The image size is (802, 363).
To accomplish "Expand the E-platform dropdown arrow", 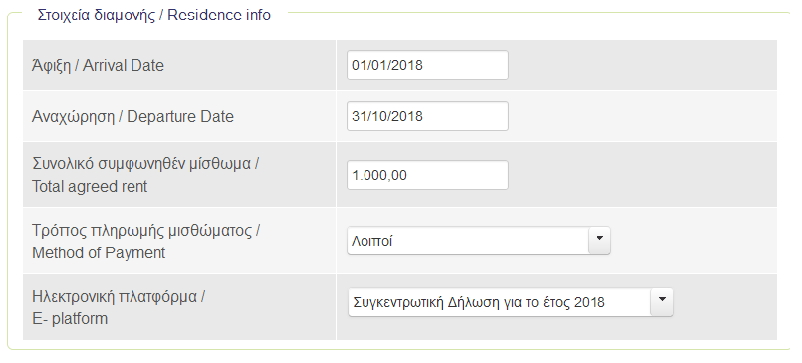I will click(662, 302).
